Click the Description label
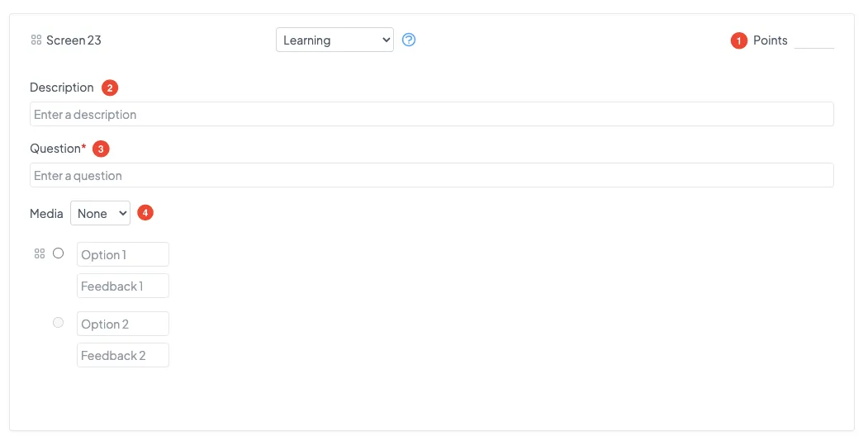The width and height of the screenshot is (868, 445). (62, 88)
